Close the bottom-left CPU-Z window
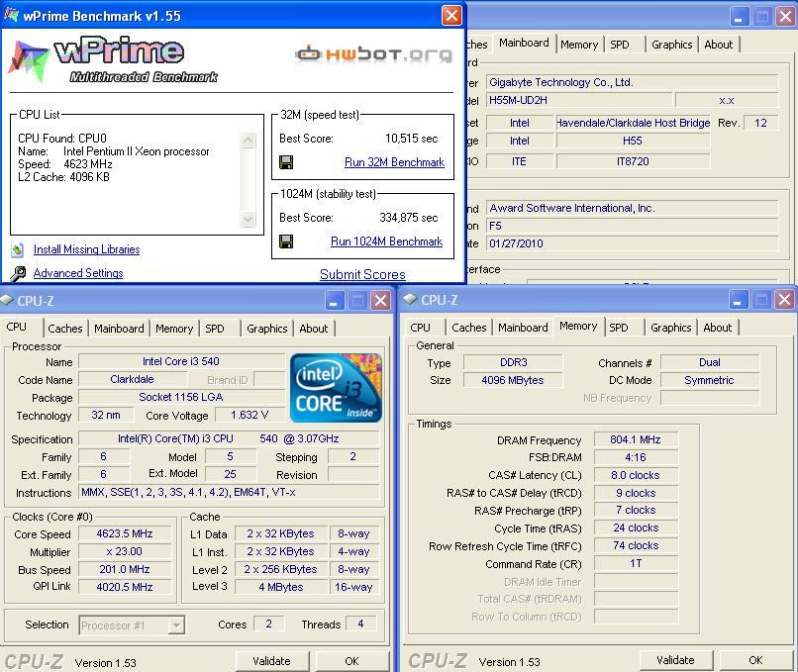798x672 pixels. (380, 301)
